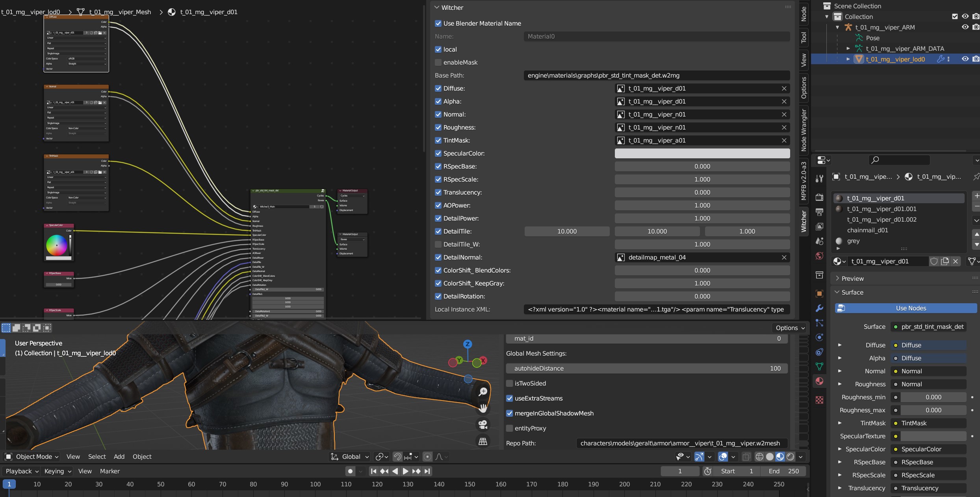Switch to wireframe viewport shading

point(759,456)
